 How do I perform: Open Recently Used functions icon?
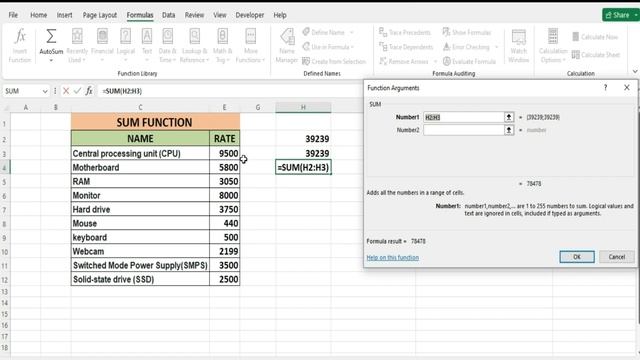[x=77, y=36]
